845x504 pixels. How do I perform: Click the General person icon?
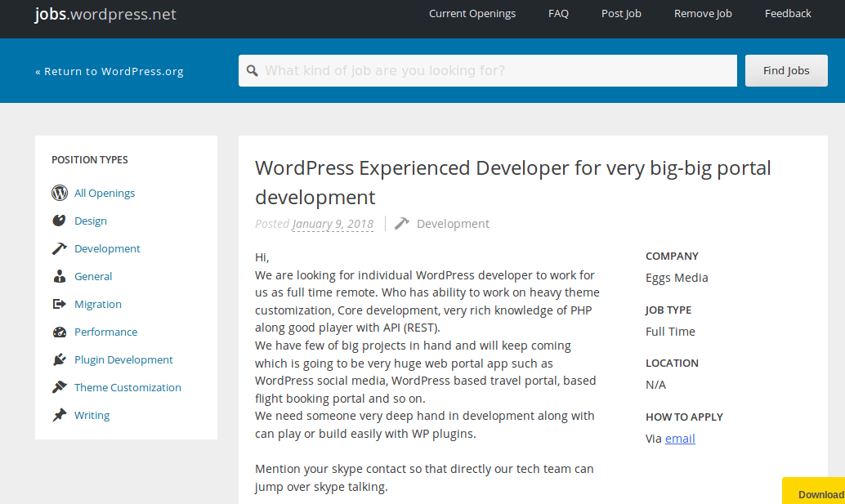(59, 276)
